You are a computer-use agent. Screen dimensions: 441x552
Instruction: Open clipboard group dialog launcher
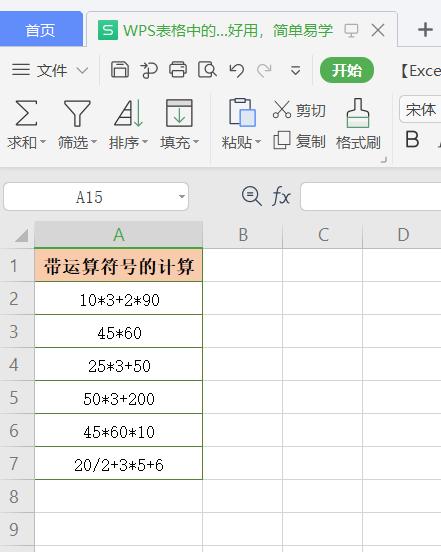pos(384,160)
